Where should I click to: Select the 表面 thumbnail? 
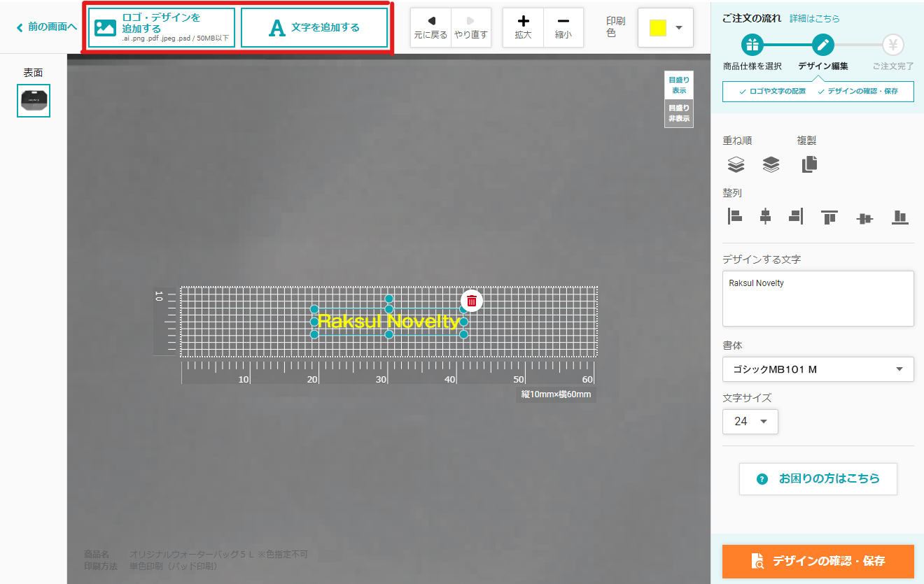point(34,101)
